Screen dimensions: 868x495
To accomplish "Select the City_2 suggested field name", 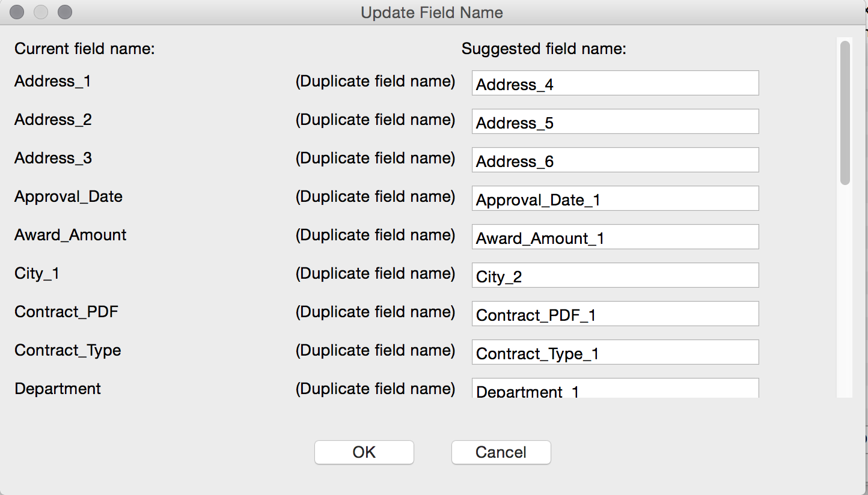I will (x=614, y=275).
